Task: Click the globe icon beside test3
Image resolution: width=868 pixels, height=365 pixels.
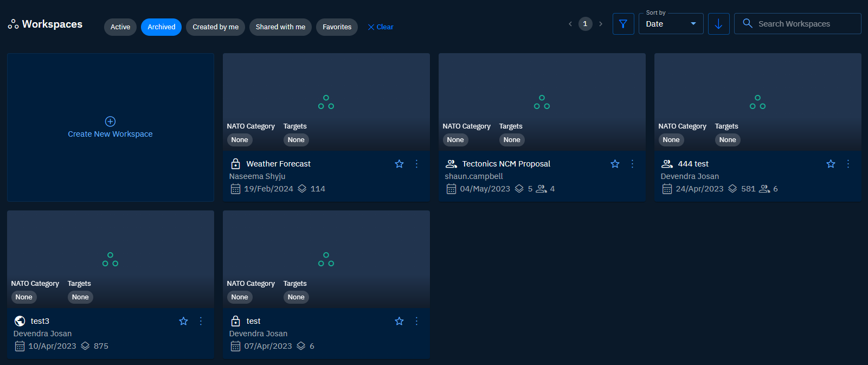Action: tap(20, 321)
